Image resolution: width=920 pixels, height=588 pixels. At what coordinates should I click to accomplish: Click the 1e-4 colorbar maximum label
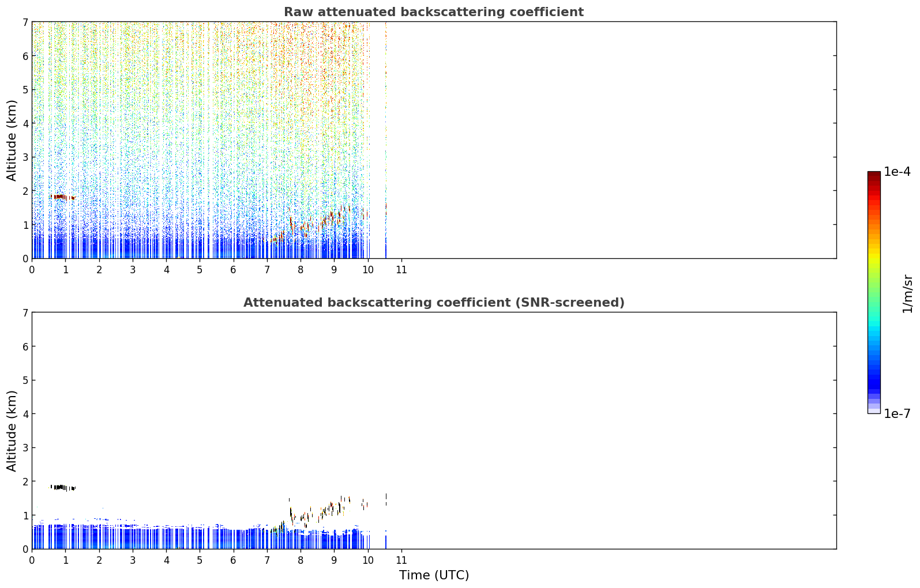pos(897,172)
